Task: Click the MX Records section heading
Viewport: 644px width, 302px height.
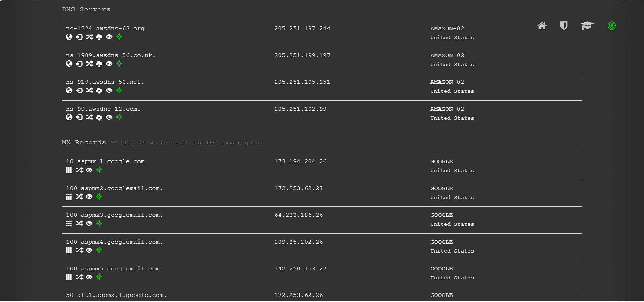Action: (84, 142)
